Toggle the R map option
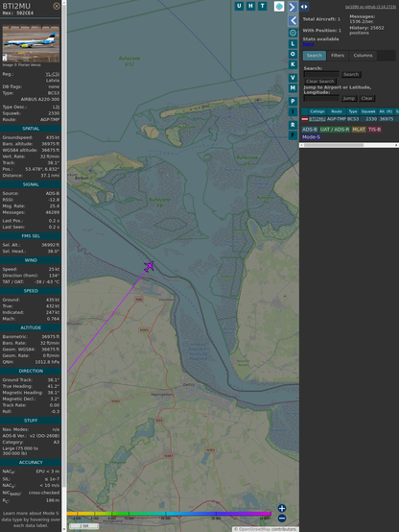Image resolution: width=399 pixels, height=532 pixels. [x=293, y=125]
